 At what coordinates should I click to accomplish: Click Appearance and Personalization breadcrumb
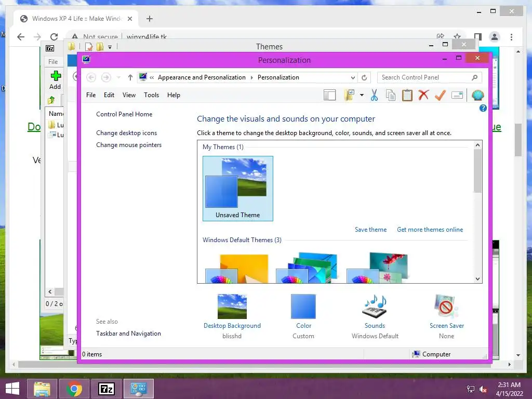[202, 78]
